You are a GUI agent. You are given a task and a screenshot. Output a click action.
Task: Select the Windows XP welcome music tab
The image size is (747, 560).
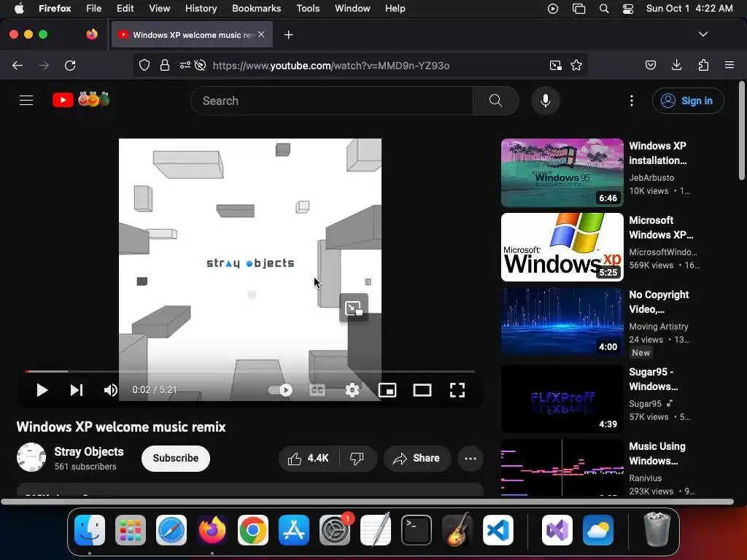coord(192,34)
